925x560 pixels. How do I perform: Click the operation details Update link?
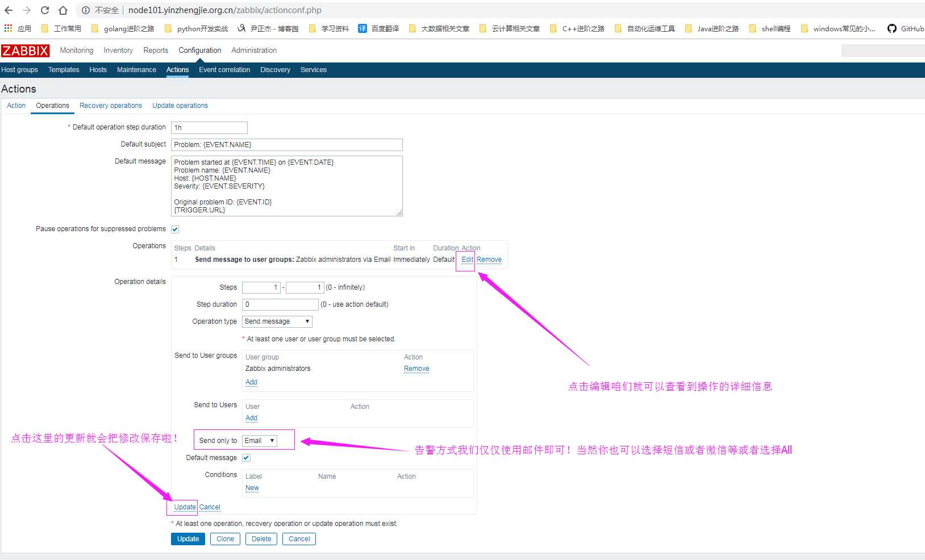(x=185, y=507)
